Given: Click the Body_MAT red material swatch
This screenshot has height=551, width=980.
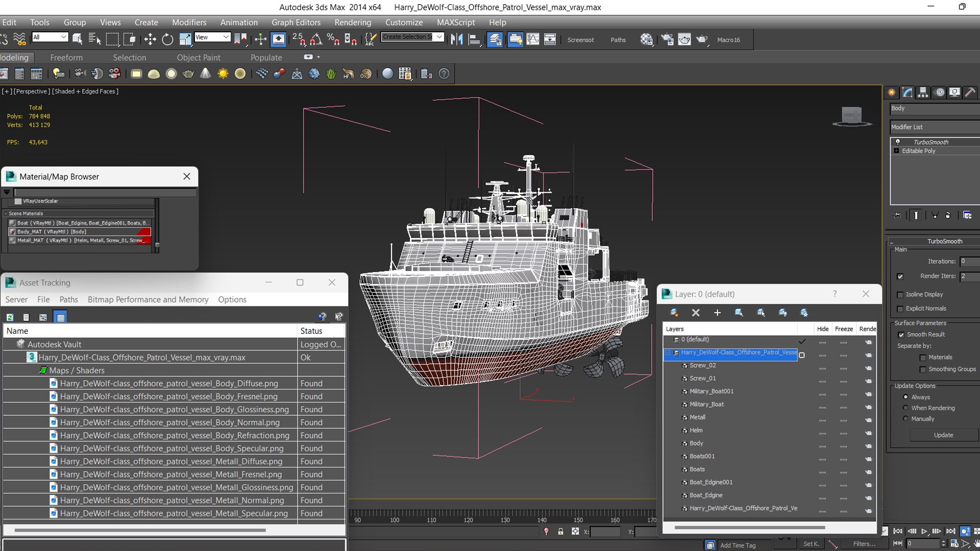Looking at the screenshot, I should pos(143,232).
